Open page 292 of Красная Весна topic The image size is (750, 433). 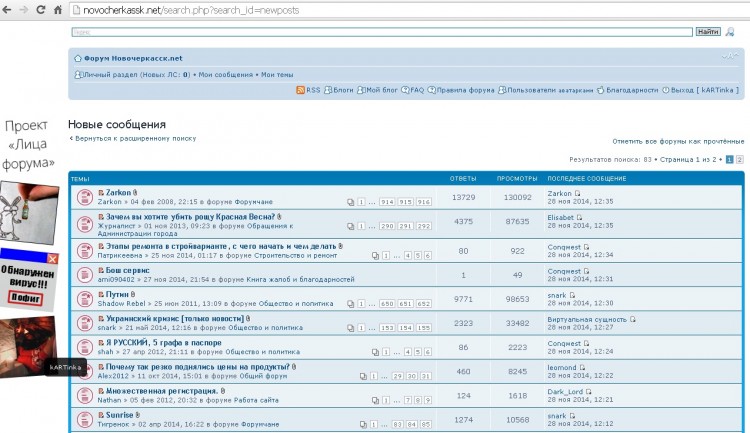tap(423, 226)
